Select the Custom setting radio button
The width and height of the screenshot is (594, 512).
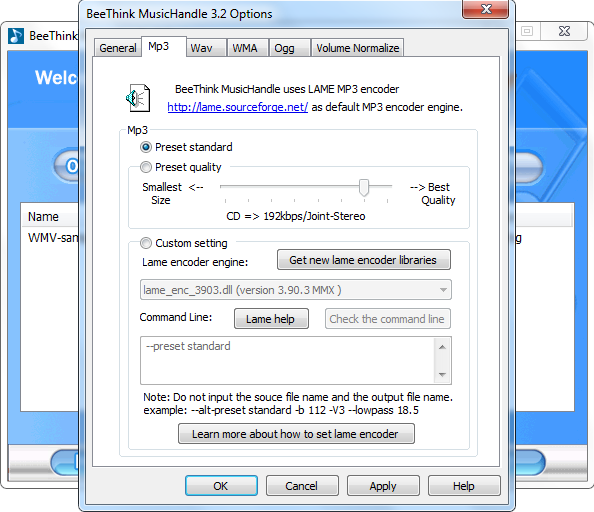(146, 243)
